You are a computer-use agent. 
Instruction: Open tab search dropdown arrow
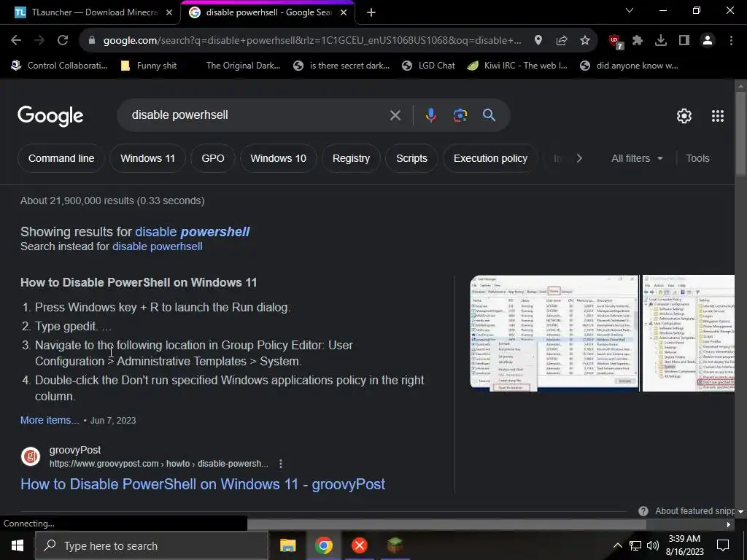(630, 10)
